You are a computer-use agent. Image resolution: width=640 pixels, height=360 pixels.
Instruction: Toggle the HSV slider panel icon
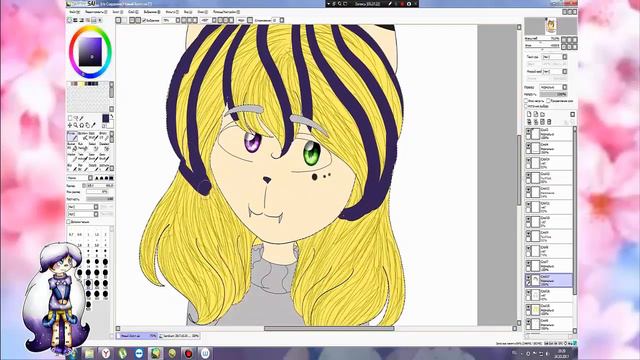coord(81,20)
